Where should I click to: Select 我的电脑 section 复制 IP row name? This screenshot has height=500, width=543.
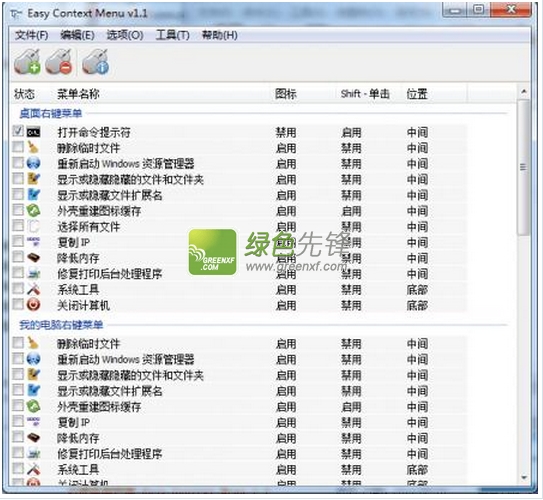pos(74,422)
